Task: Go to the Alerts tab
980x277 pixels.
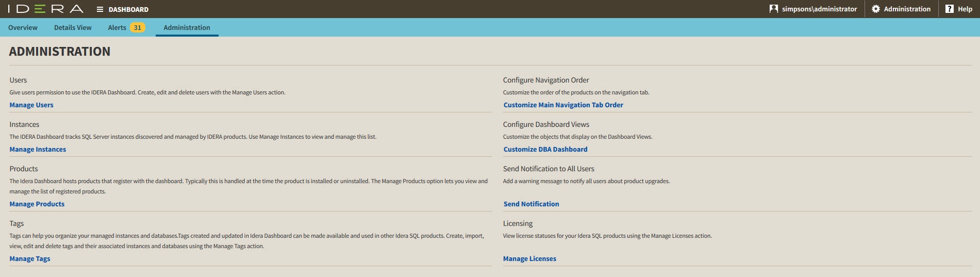Action: pos(117,27)
